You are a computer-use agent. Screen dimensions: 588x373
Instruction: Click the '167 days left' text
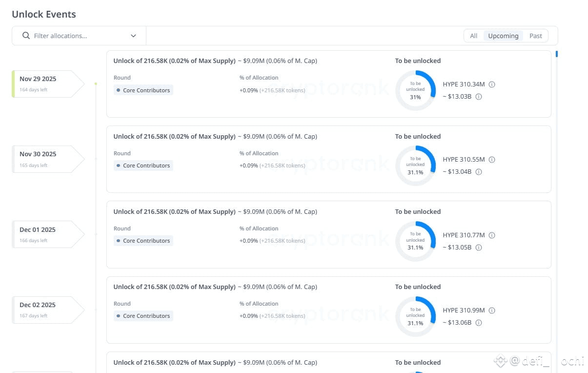pyautogui.click(x=34, y=316)
